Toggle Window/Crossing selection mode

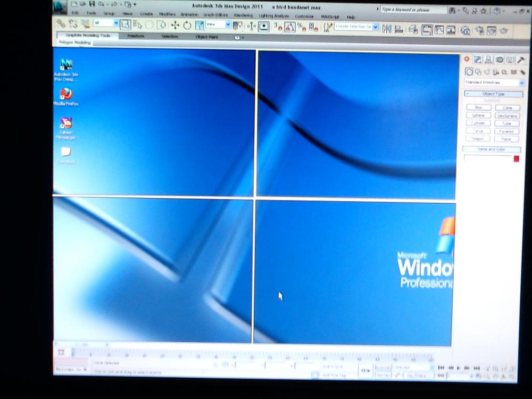(162, 25)
